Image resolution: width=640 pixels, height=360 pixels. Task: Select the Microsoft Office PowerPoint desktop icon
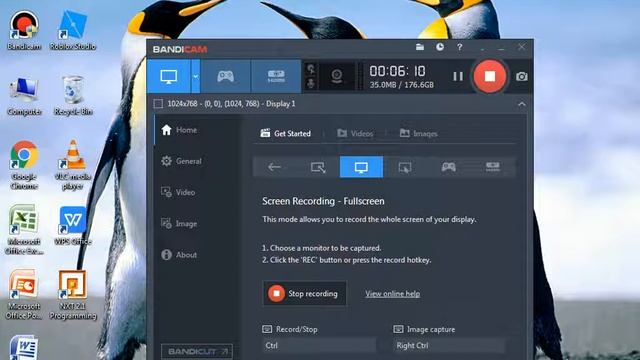[x=24, y=294]
